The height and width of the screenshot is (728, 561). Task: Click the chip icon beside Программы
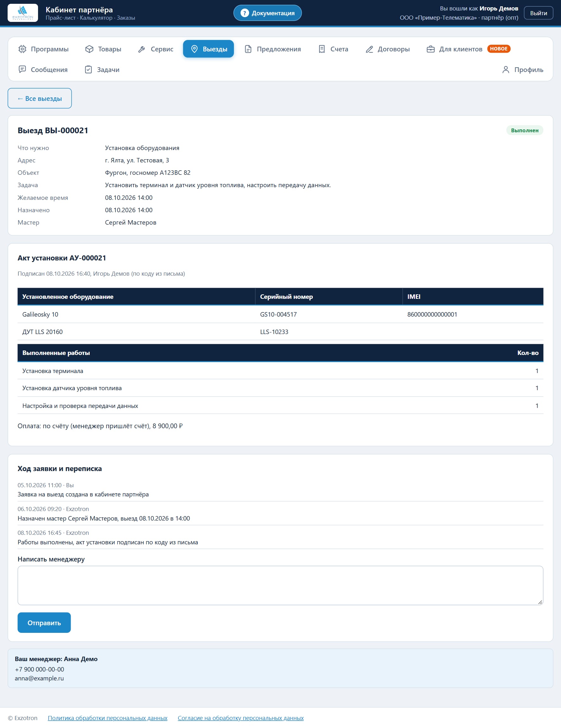point(22,49)
